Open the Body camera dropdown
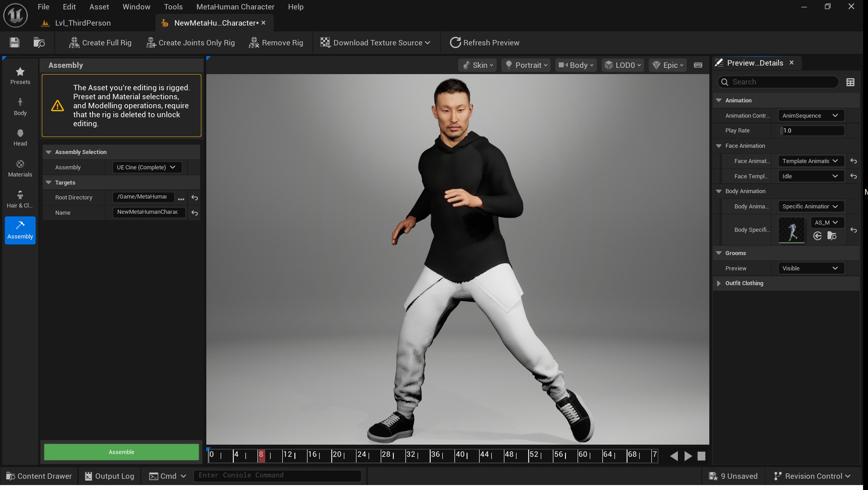This screenshot has height=490, width=868. point(576,65)
